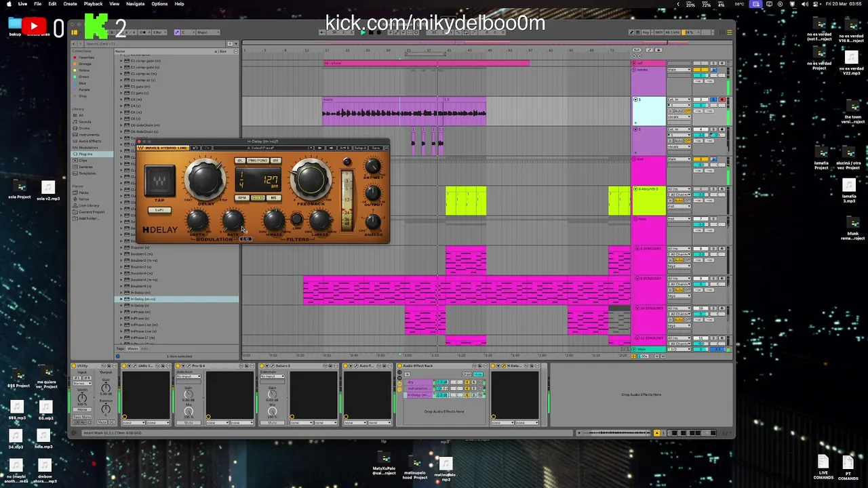The width and height of the screenshot is (868, 488).
Task: Click the browser search field
Action: point(155,44)
